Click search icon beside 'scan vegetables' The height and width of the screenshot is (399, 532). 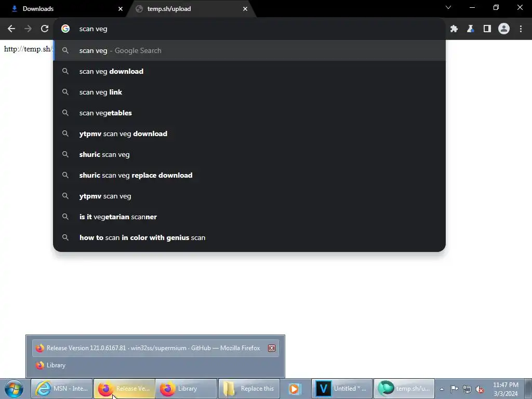pos(65,113)
